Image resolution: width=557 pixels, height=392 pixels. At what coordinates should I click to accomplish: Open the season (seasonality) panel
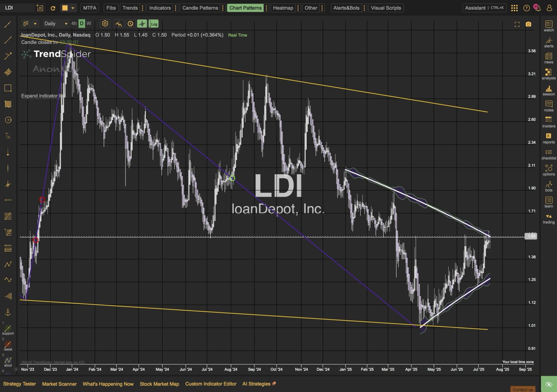549,91
